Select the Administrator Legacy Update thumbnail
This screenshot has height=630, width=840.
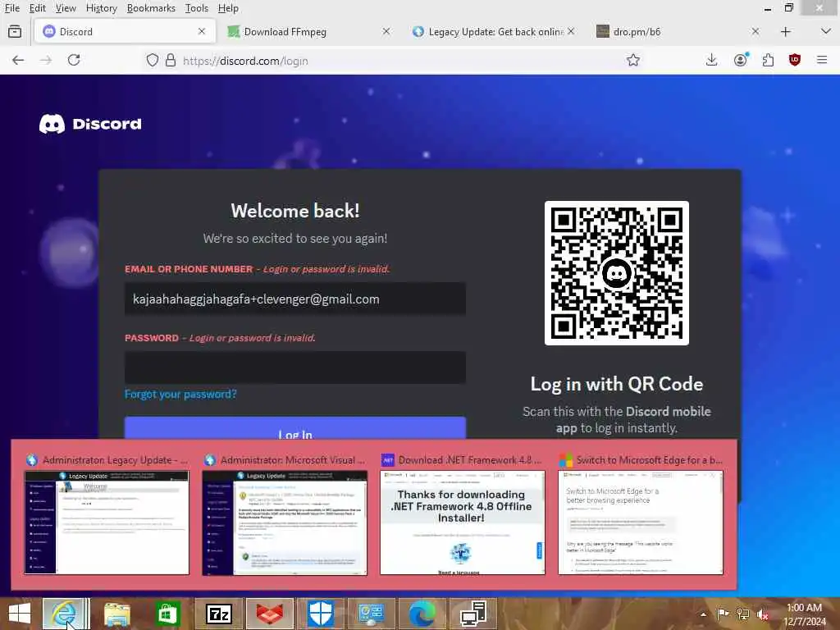[x=107, y=523]
